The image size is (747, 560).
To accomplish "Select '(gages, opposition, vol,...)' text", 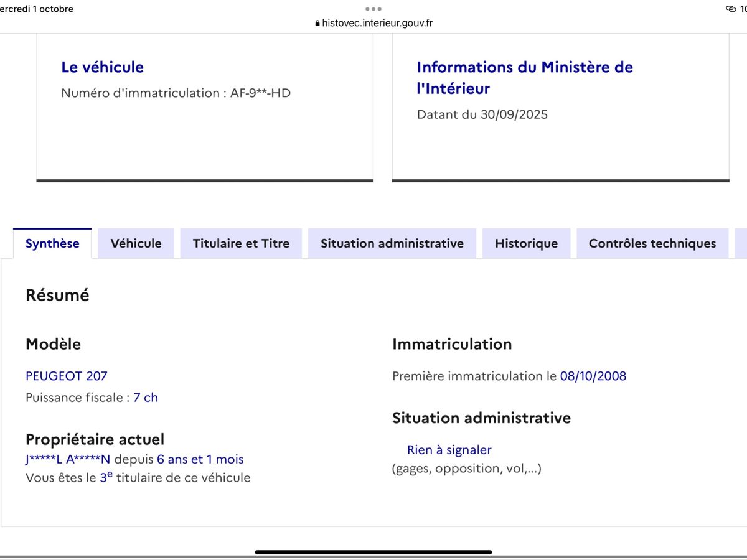I will [x=467, y=469].
